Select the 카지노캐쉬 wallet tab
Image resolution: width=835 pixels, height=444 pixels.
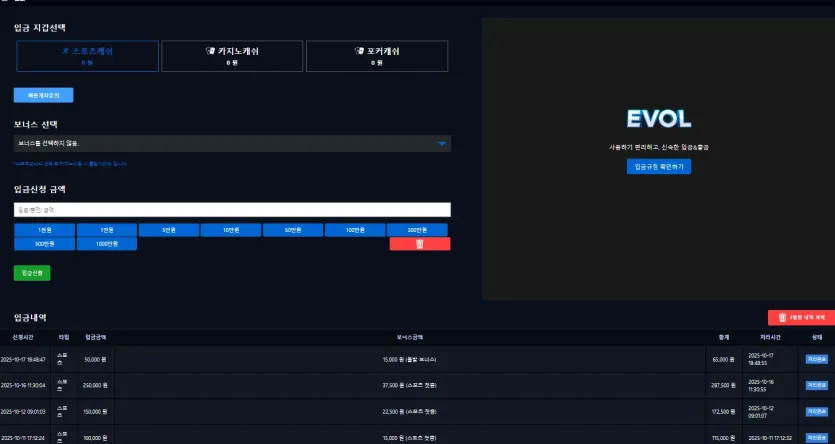pos(232,56)
